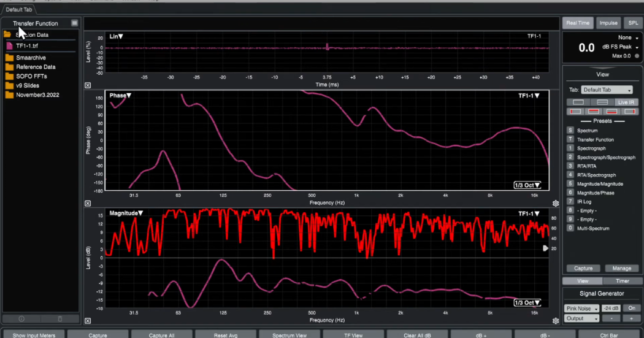Open the Transfer Function panel hamburger menu
Viewport: 644px width, 338px height.
tap(74, 23)
